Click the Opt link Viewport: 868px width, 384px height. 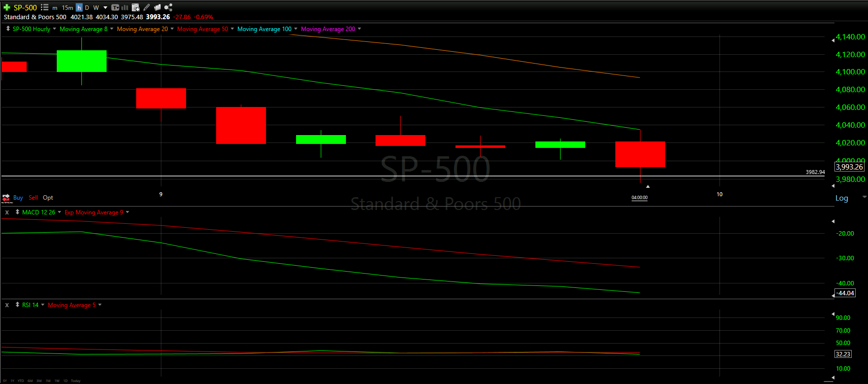(x=48, y=198)
